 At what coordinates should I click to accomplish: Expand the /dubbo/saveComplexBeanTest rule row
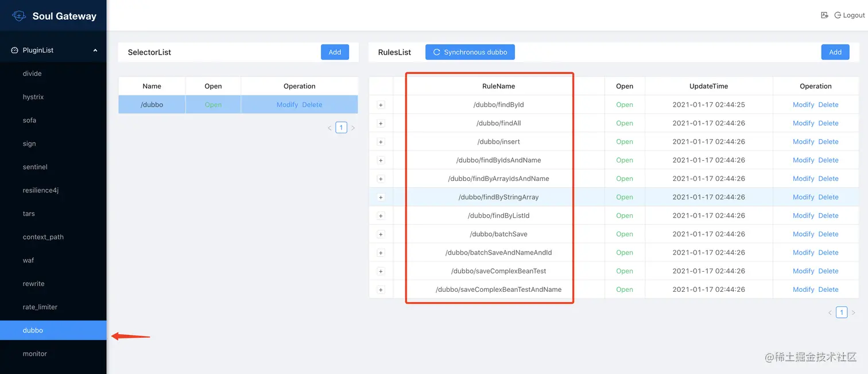(381, 271)
